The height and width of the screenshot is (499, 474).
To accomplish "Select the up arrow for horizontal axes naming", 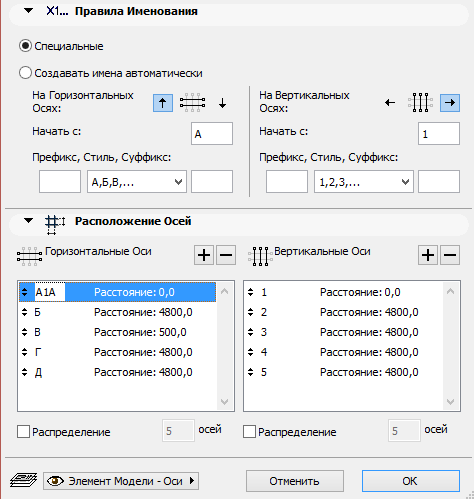I will coord(163,103).
